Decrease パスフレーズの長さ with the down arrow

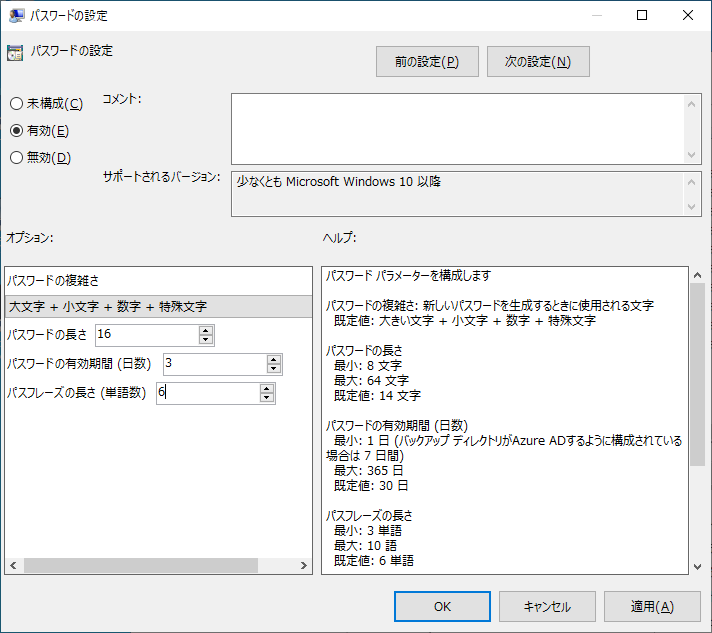pyautogui.click(x=267, y=398)
